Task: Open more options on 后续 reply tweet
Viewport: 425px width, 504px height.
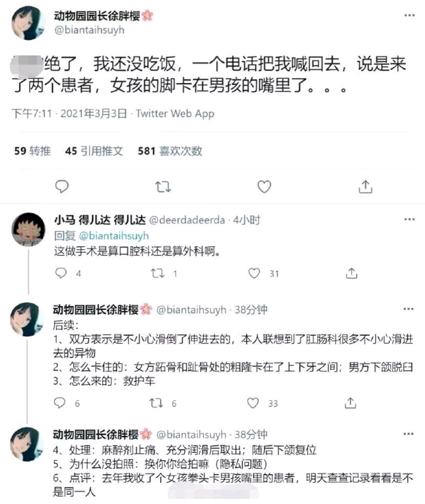Action: [x=408, y=309]
